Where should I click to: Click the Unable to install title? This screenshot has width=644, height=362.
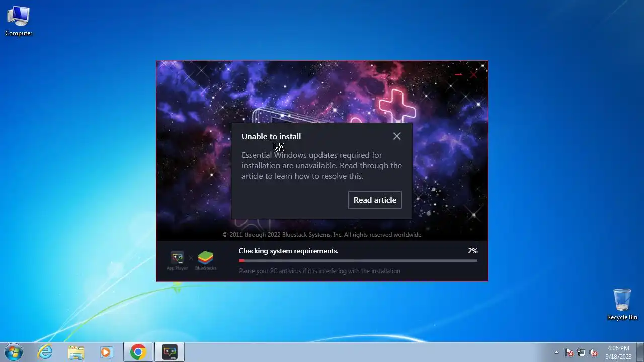[271, 136]
